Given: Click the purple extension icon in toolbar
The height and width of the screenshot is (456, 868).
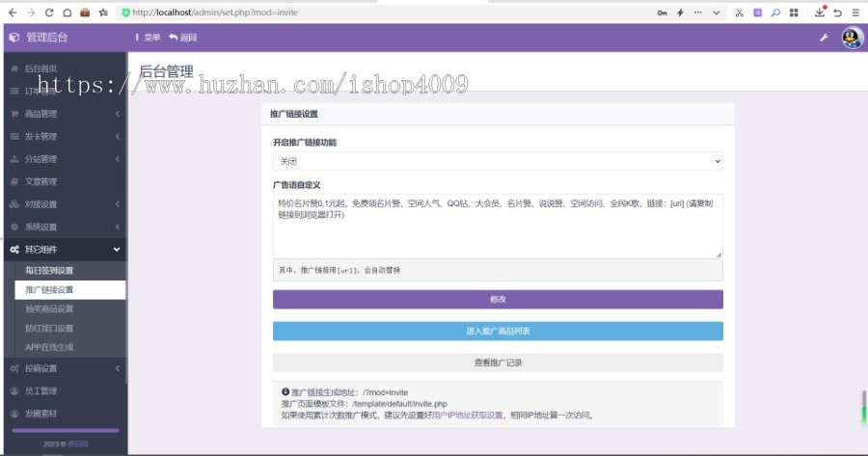Looking at the screenshot, I should 757,13.
